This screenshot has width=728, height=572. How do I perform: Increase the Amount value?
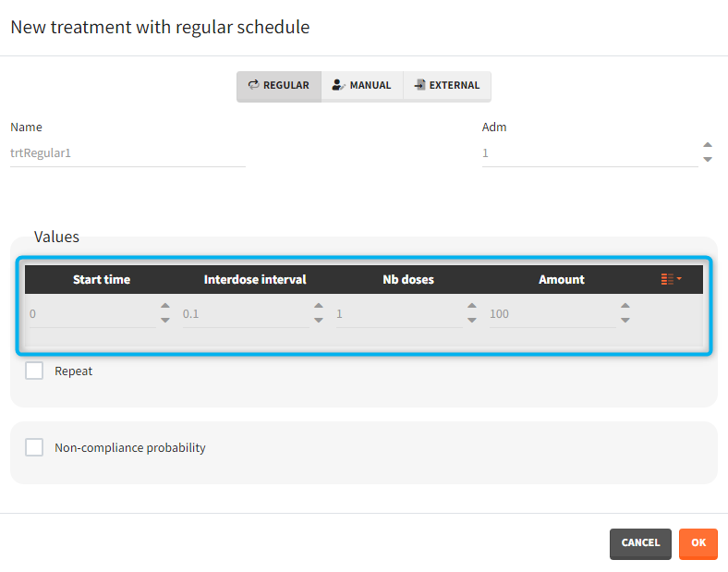[625, 307]
